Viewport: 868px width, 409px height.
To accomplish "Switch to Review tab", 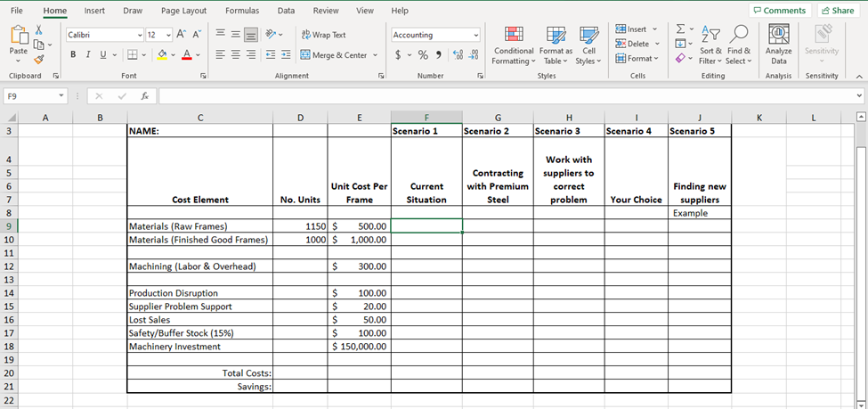I will [x=326, y=11].
